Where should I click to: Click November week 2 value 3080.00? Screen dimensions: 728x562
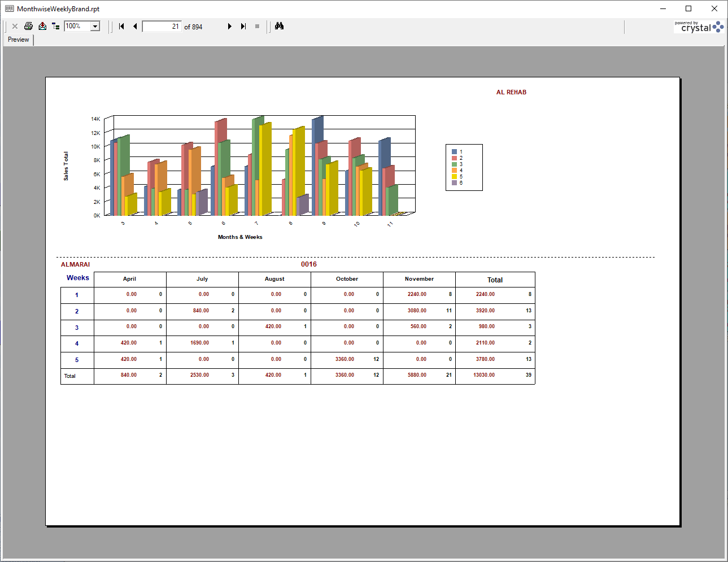[x=417, y=311]
